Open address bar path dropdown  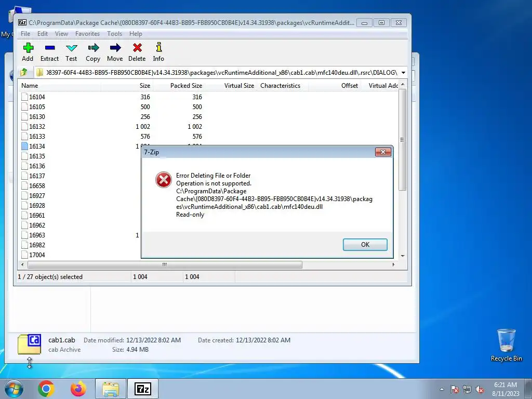click(403, 73)
